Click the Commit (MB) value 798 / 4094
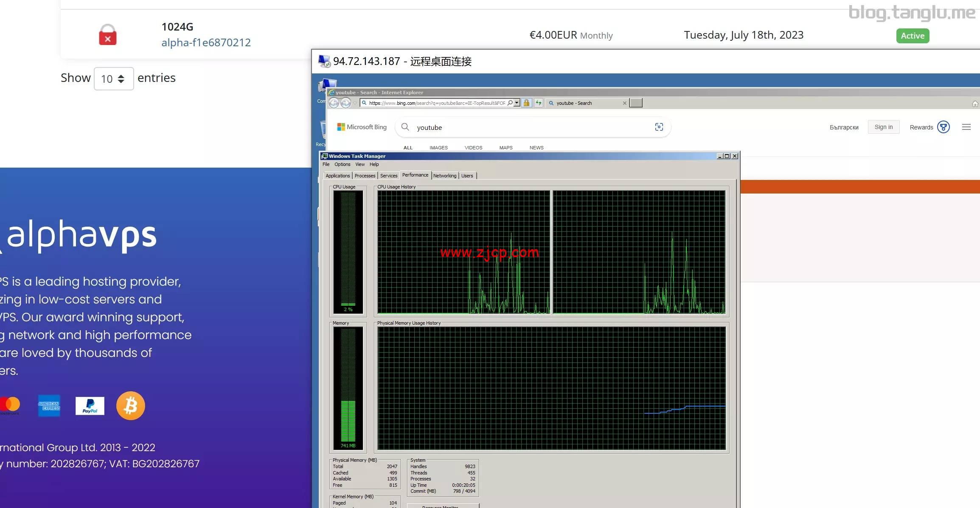Image resolution: width=980 pixels, height=508 pixels. (x=464, y=491)
